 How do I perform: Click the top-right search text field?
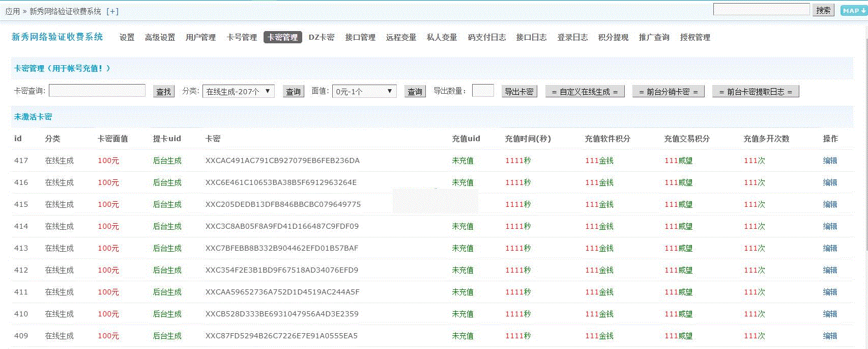[761, 10]
